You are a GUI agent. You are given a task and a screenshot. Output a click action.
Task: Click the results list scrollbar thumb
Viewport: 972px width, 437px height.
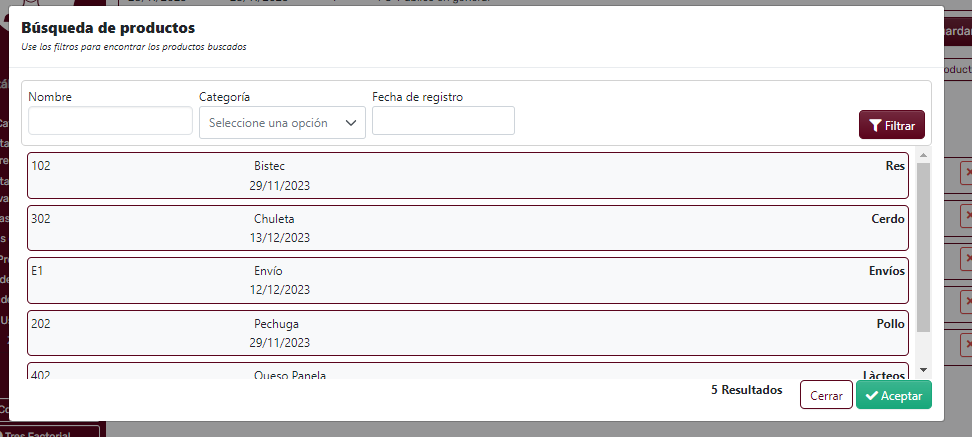[924, 245]
